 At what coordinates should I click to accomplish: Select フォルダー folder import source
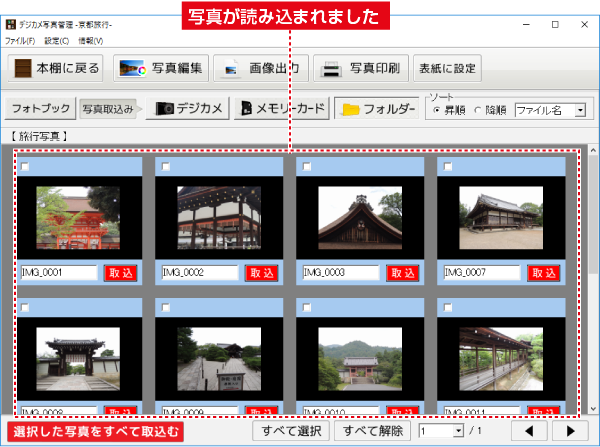click(x=375, y=108)
